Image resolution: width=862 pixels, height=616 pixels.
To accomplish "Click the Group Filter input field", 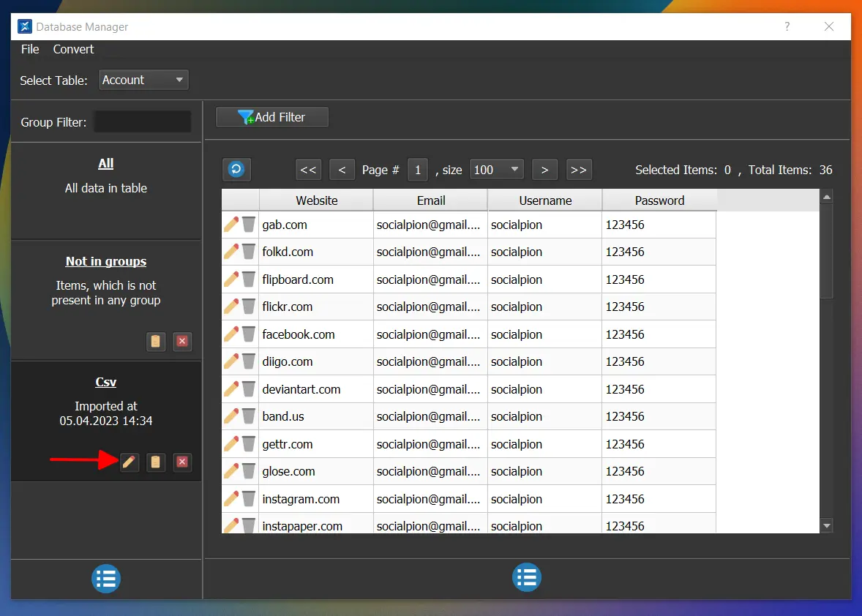I will tap(143, 121).
